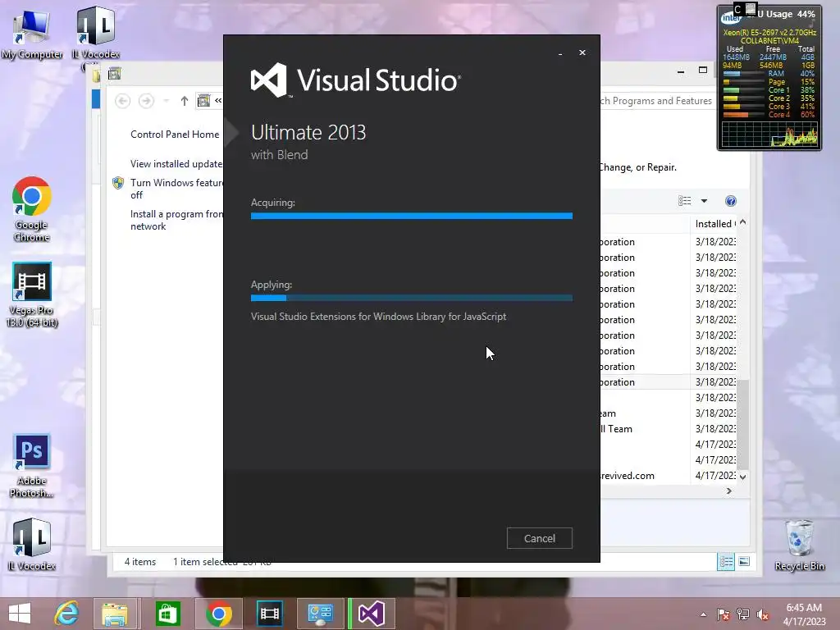Open IL Vocodex icon at top of desktop

click(95, 34)
